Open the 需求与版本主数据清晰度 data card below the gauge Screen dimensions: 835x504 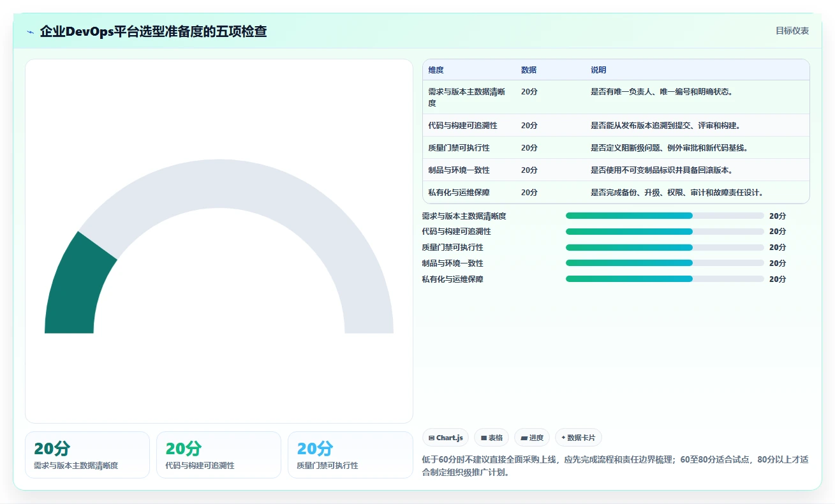tap(87, 455)
